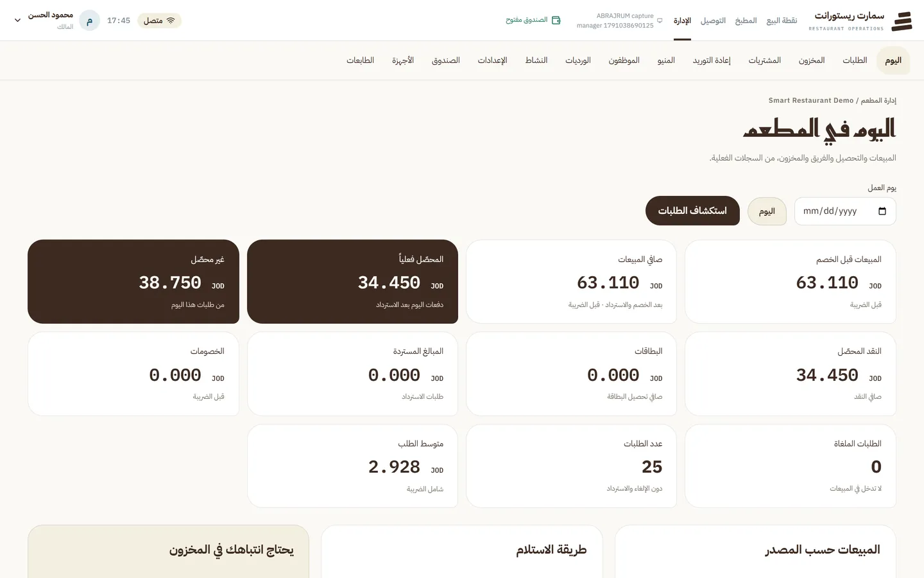Click the متصل connection status badge
This screenshot has height=578, width=924.
coord(159,21)
